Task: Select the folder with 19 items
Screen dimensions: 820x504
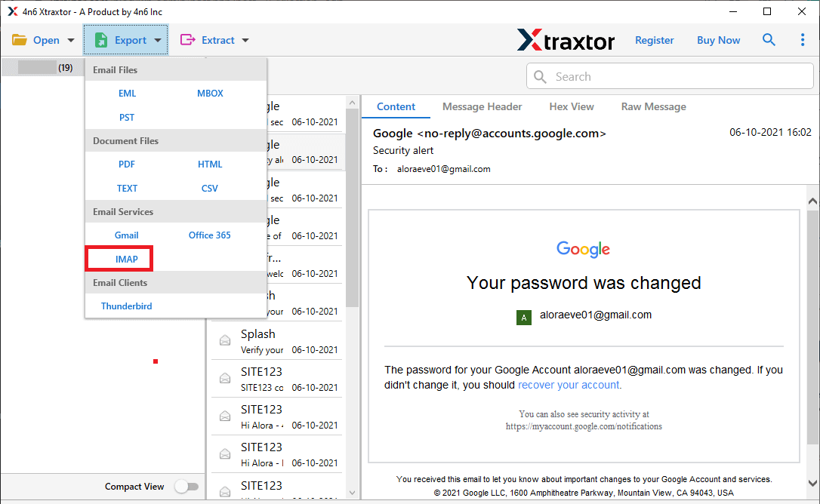Action: [x=43, y=67]
